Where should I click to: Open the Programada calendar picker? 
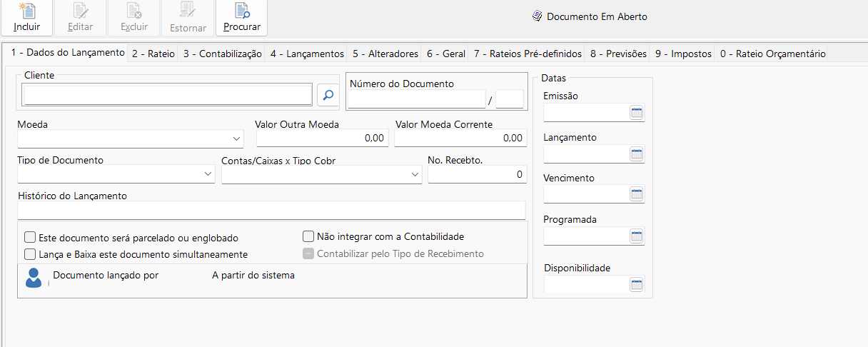[x=637, y=236]
